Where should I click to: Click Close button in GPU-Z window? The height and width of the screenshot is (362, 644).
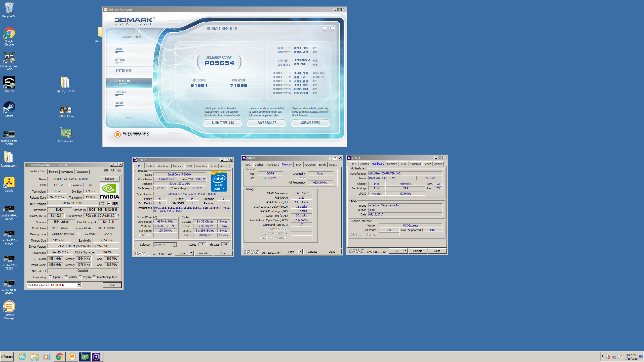tap(112, 285)
